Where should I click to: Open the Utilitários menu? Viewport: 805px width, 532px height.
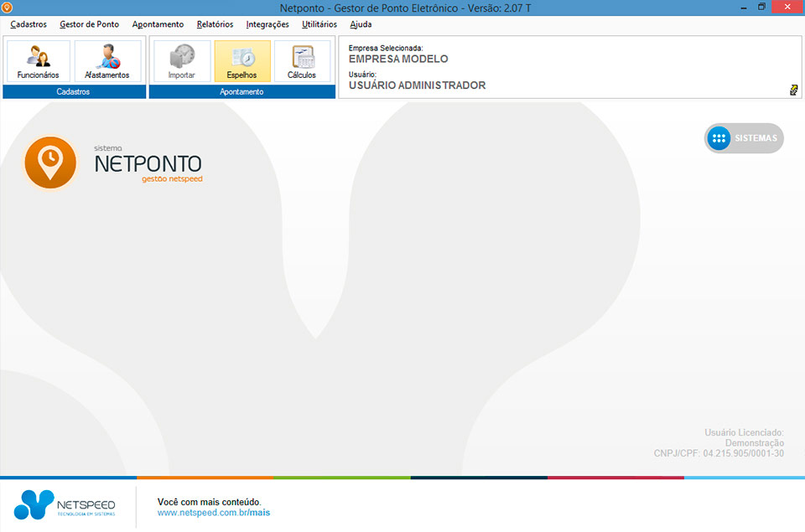point(319,24)
